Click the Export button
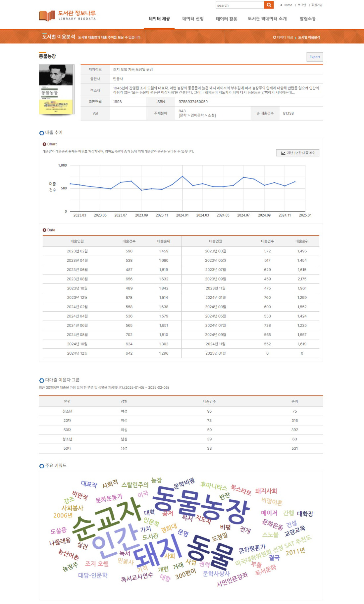This screenshot has width=364, height=604. (315, 57)
